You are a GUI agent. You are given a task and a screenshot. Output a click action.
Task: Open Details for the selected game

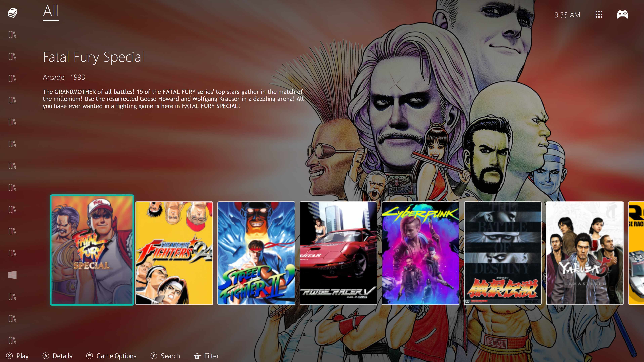click(57, 356)
